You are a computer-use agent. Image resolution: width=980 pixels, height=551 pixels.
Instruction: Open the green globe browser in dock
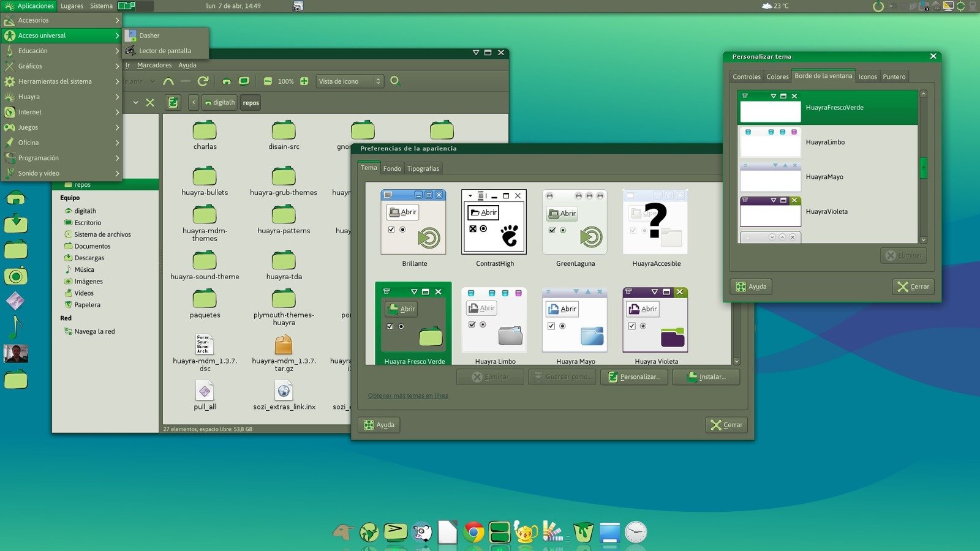369,532
